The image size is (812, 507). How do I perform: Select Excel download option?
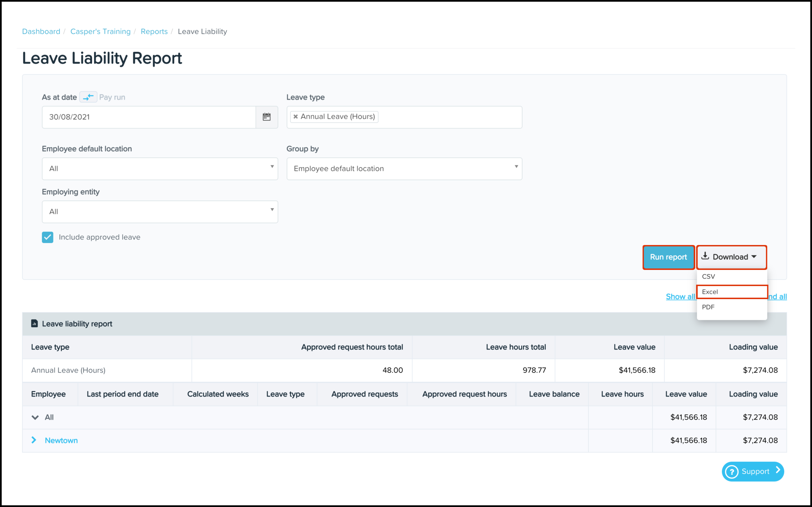pos(710,292)
